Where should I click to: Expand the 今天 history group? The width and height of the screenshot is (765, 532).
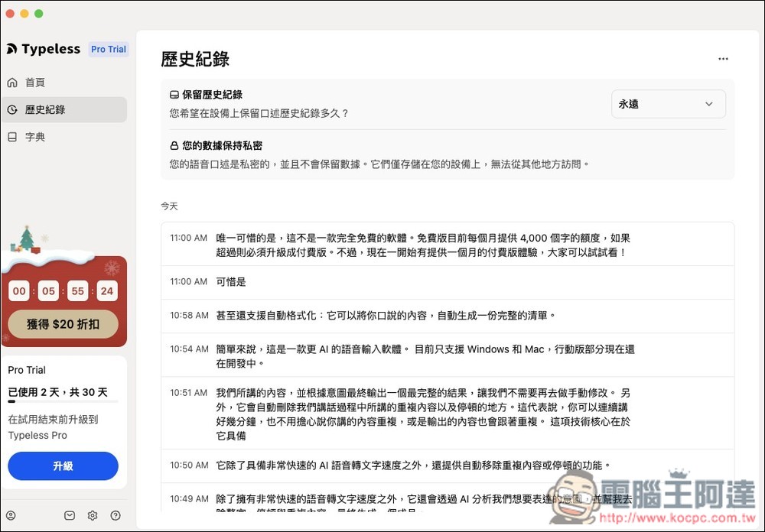(169, 206)
